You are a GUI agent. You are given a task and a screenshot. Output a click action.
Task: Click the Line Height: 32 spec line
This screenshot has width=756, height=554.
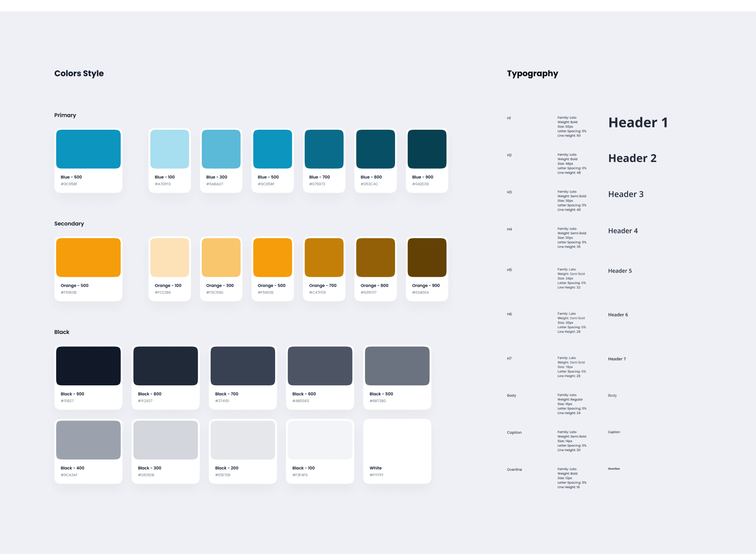pyautogui.click(x=569, y=287)
